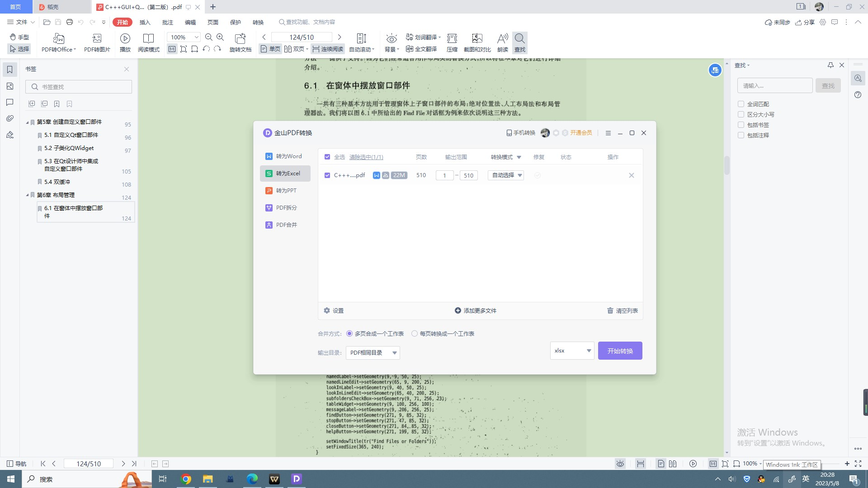Open the 自动选择 conversion mode dropdown

coord(506,175)
